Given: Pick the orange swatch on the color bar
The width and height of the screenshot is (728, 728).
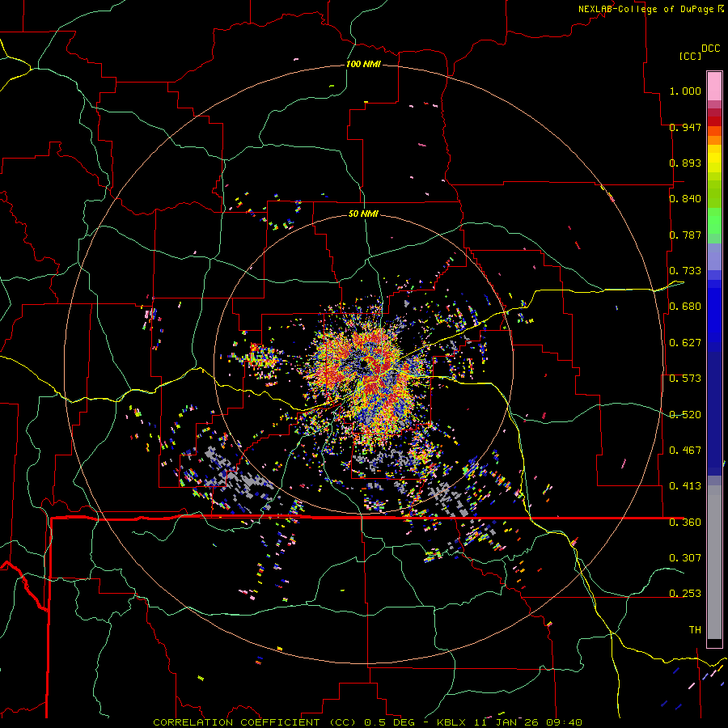Looking at the screenshot, I should coord(714,140).
